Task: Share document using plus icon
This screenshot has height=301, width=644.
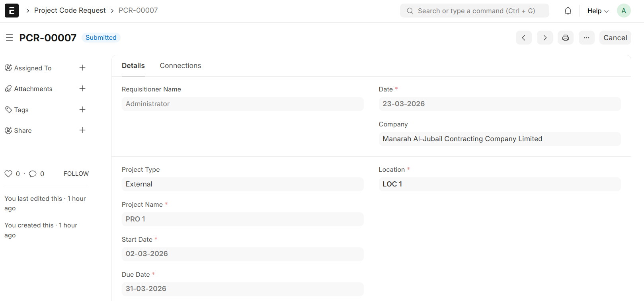Action: click(x=82, y=130)
